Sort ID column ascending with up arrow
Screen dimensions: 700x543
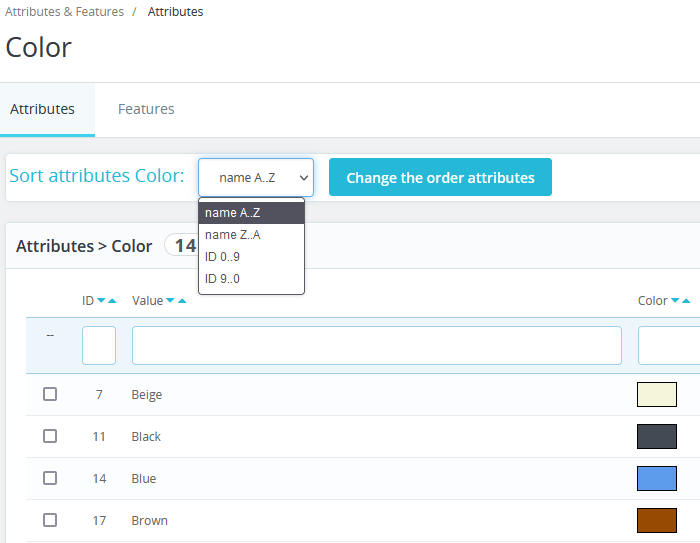pyautogui.click(x=112, y=301)
